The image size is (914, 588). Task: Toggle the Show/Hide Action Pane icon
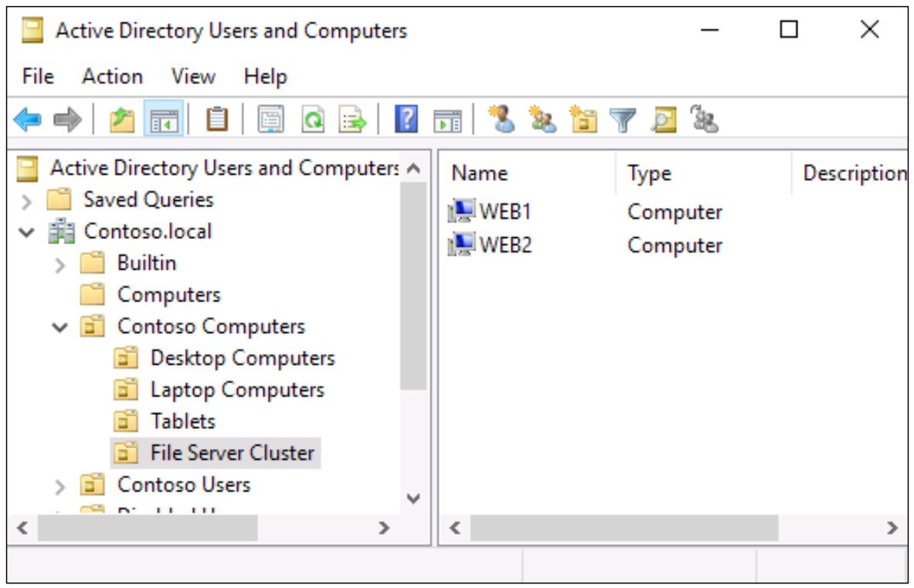click(x=447, y=121)
